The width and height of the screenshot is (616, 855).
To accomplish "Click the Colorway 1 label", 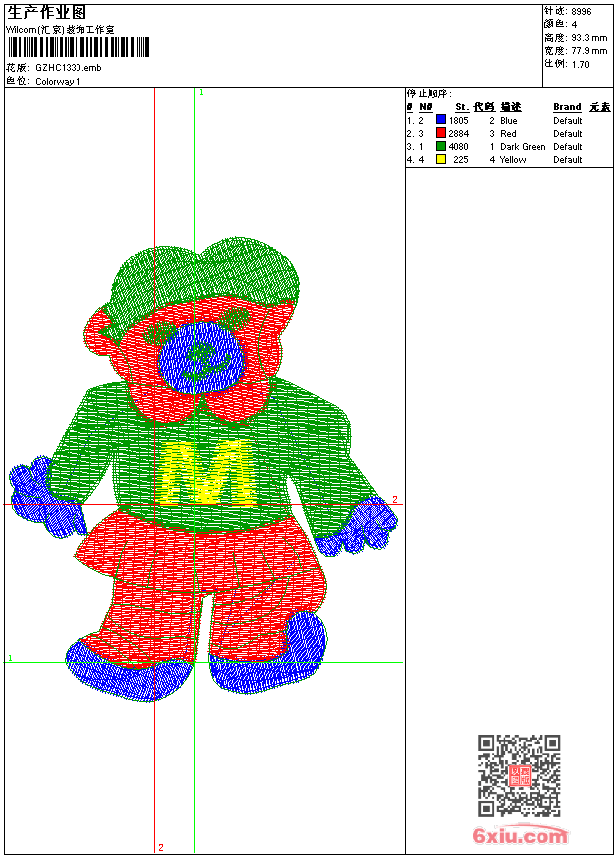I will tap(58, 82).
